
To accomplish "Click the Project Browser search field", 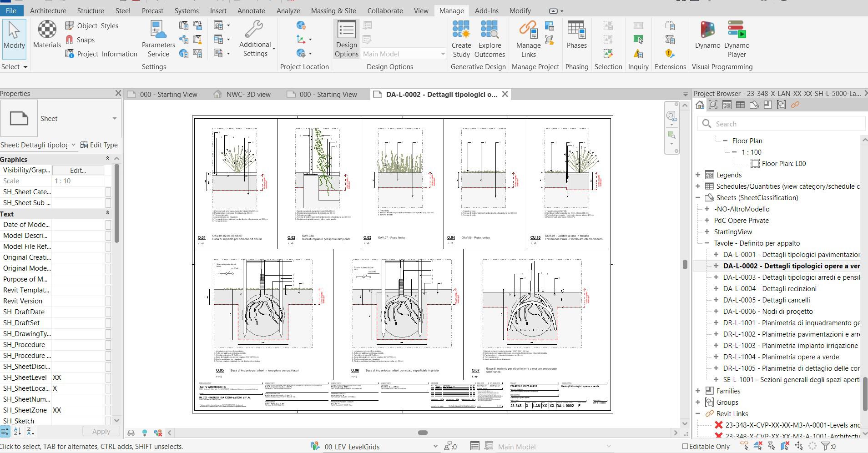I will point(781,124).
